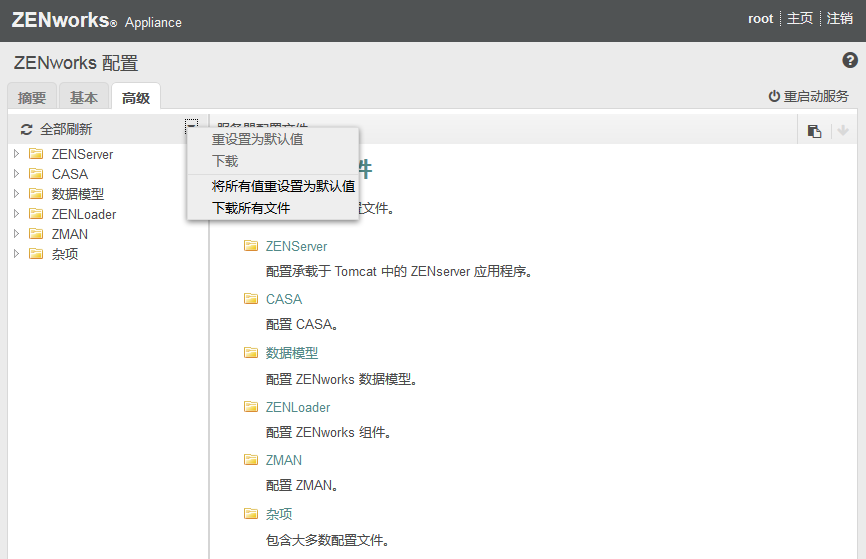This screenshot has width=866, height=559.
Task: Click the CASA folder icon in tree
Action: (x=36, y=173)
